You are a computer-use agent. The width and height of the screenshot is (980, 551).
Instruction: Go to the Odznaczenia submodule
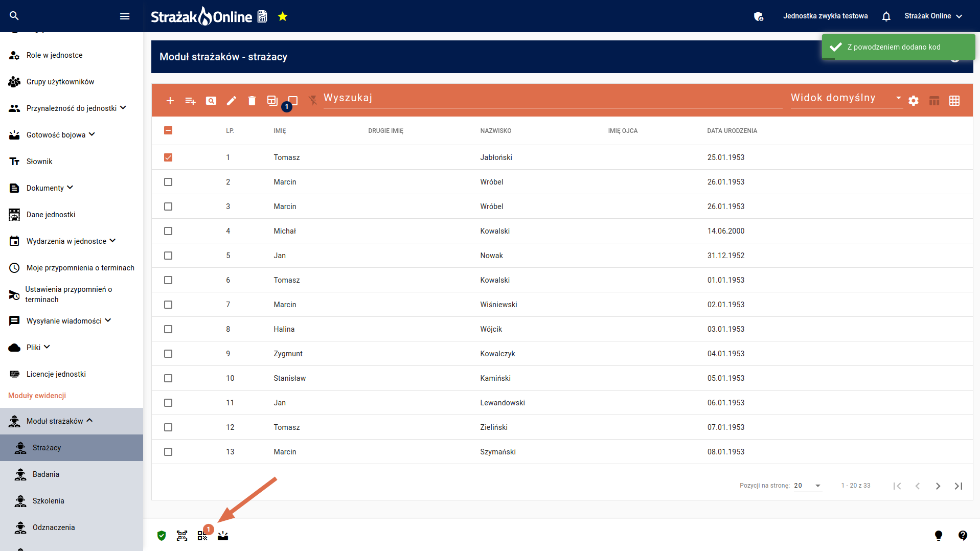(72, 527)
